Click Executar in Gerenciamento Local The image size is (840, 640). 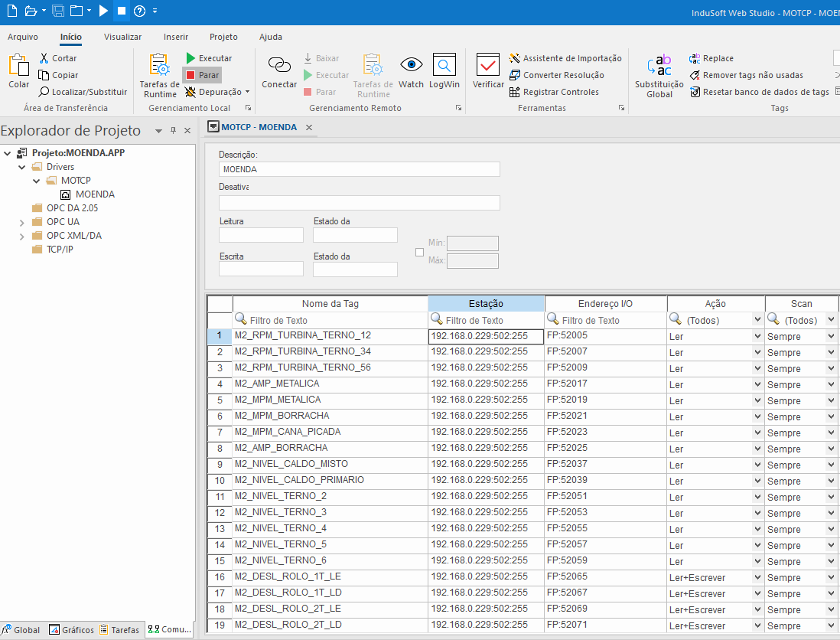pos(209,58)
